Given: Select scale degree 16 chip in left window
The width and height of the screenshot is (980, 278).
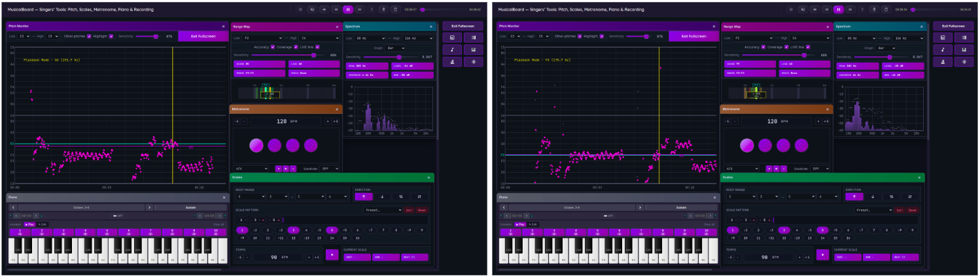Looking at the screenshot, I should pos(357,239).
